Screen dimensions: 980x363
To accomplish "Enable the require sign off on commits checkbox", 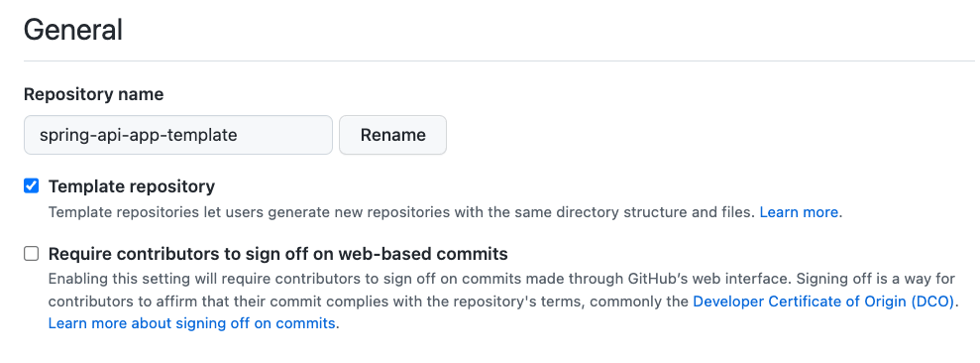I will [32, 254].
